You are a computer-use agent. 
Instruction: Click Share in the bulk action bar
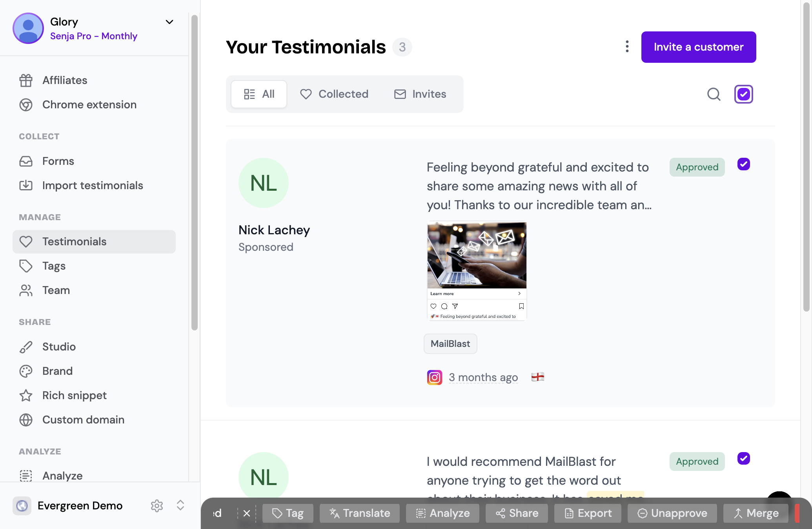[517, 513]
